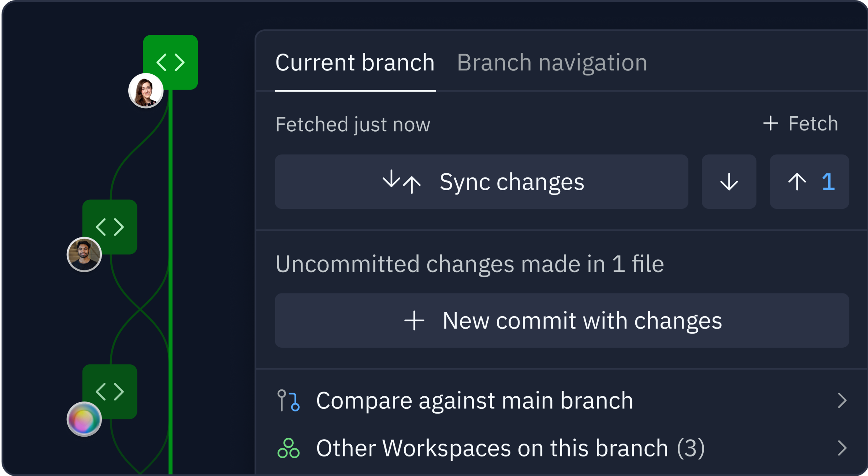
Task: Click the plus icon next to Fetch
Action: pos(771,123)
